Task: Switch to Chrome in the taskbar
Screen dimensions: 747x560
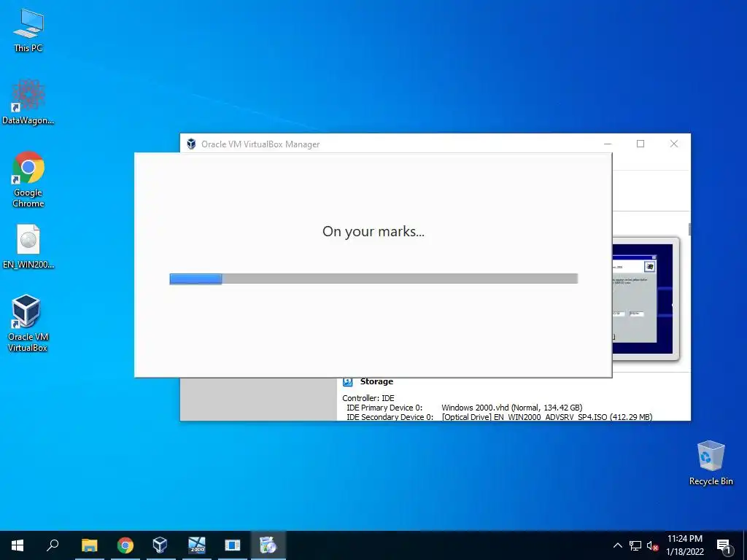Action: 125,545
